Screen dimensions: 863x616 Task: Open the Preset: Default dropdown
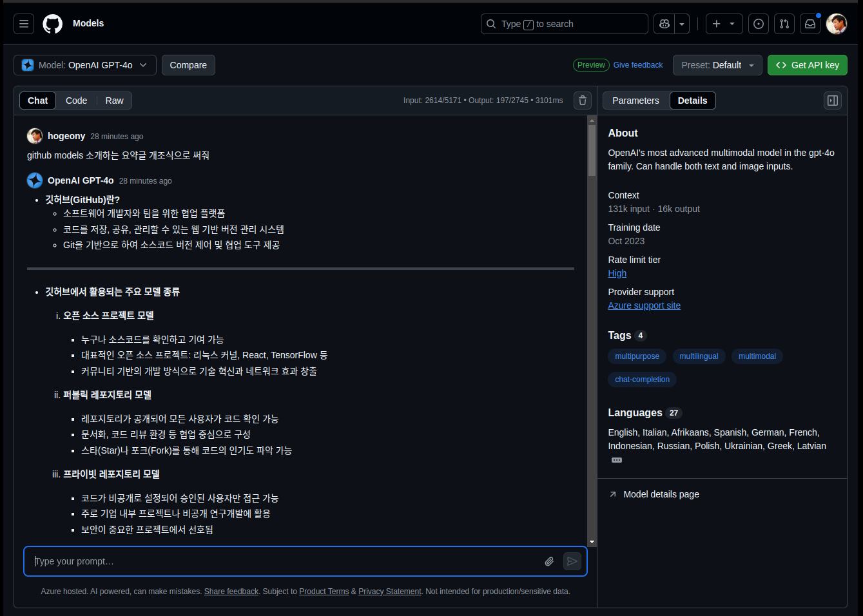click(x=717, y=65)
